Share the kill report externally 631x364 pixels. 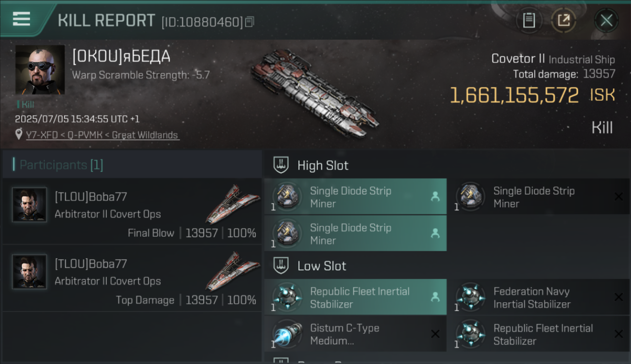564,20
